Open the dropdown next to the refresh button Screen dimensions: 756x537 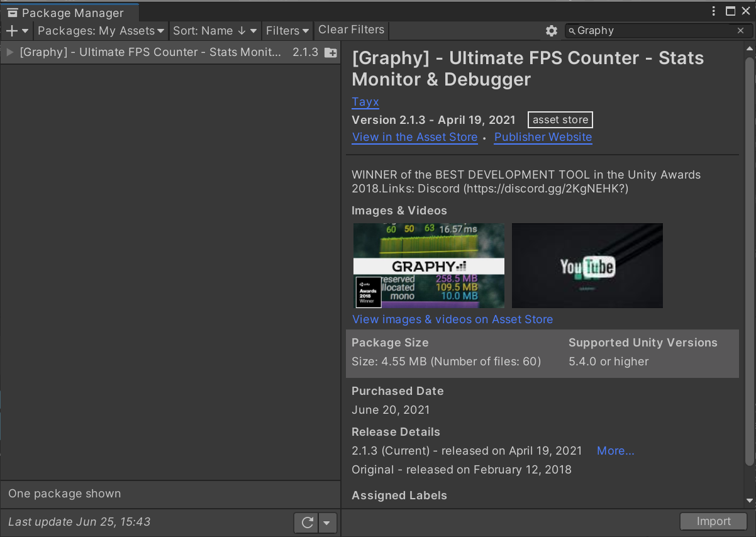pyautogui.click(x=327, y=522)
